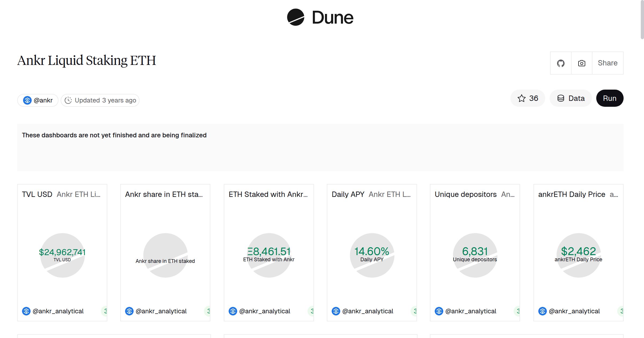Click the Share button
This screenshot has height=338, width=644.
(608, 63)
